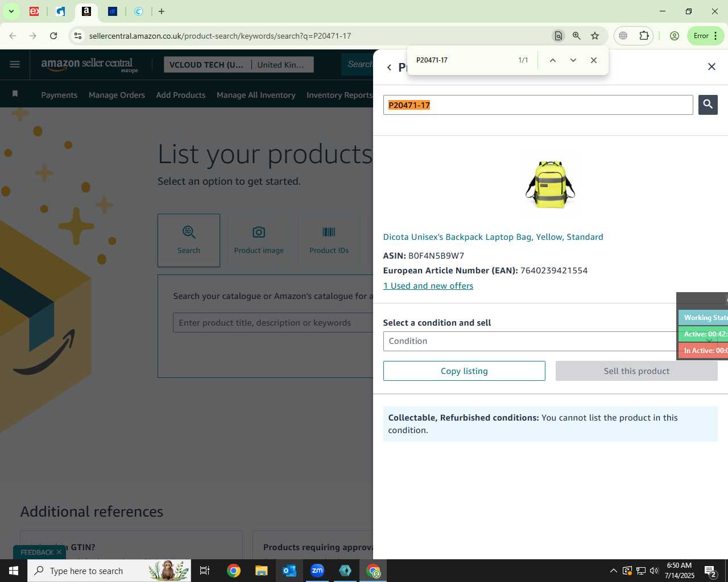
Task: Open the VCLOUD TECH account switcher
Action: point(207,65)
